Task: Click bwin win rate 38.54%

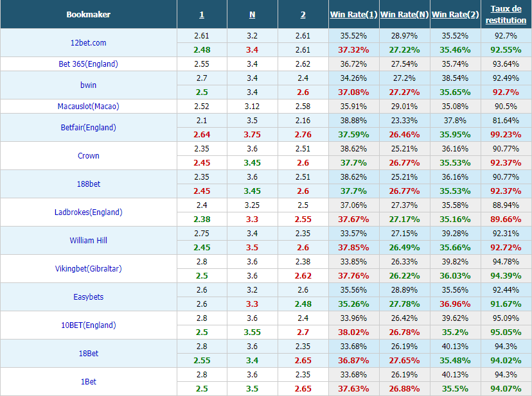Action: tap(455, 78)
